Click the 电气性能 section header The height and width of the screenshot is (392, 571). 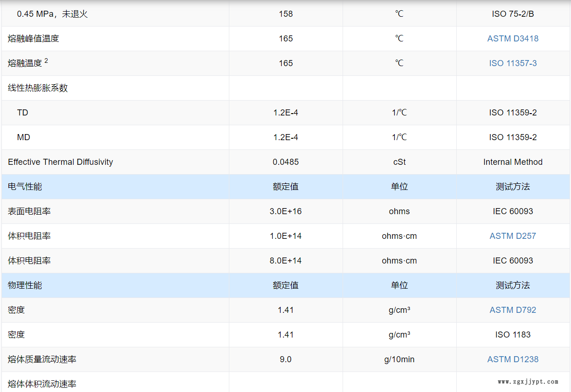25,187
